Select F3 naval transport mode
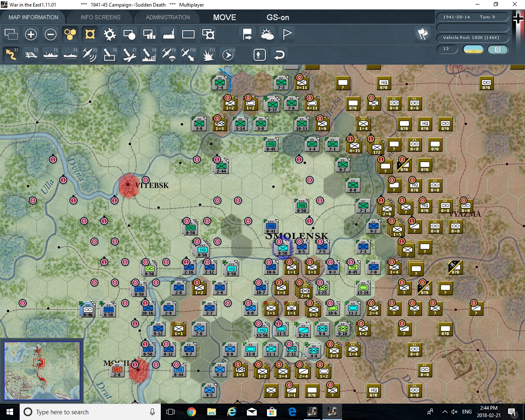 click(x=50, y=55)
